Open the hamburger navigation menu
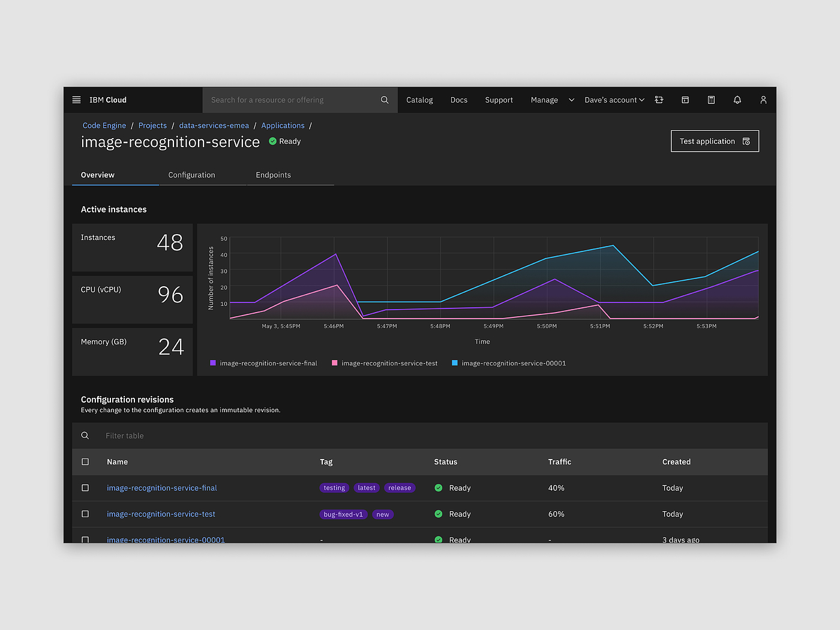This screenshot has width=840, height=630. point(76,100)
